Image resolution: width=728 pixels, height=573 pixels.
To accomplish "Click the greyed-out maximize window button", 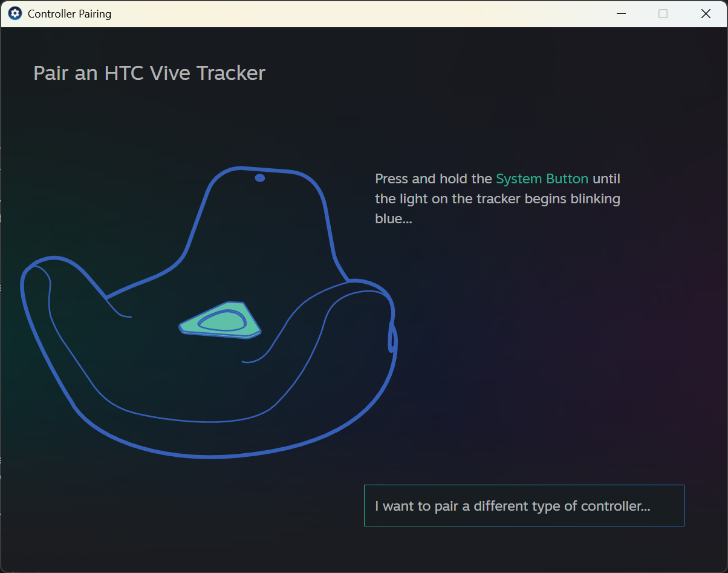I will pos(663,13).
